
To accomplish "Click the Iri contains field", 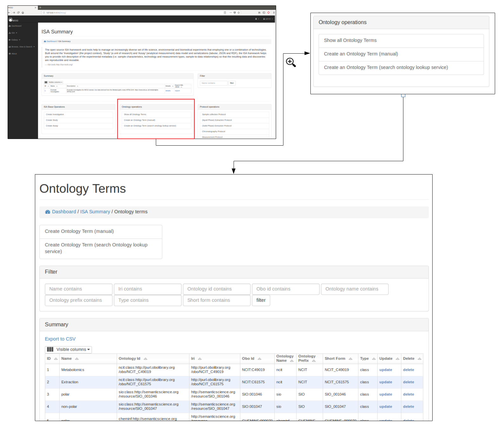I will pos(148,289).
